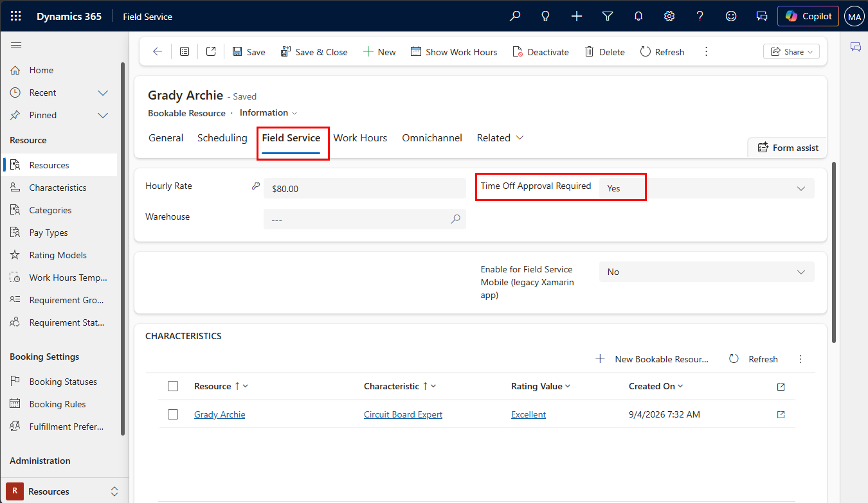Image resolution: width=868 pixels, height=503 pixels.
Task: Switch to the Work Hours tab
Action: (360, 138)
